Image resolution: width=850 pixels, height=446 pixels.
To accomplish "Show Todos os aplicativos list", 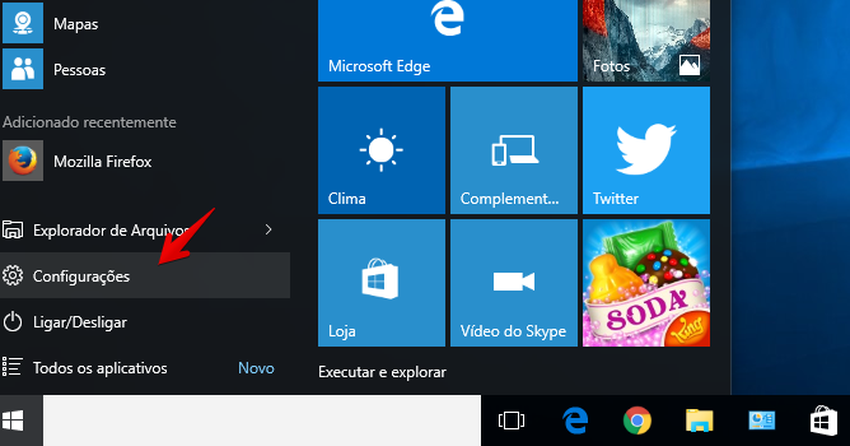I will tap(145, 367).
